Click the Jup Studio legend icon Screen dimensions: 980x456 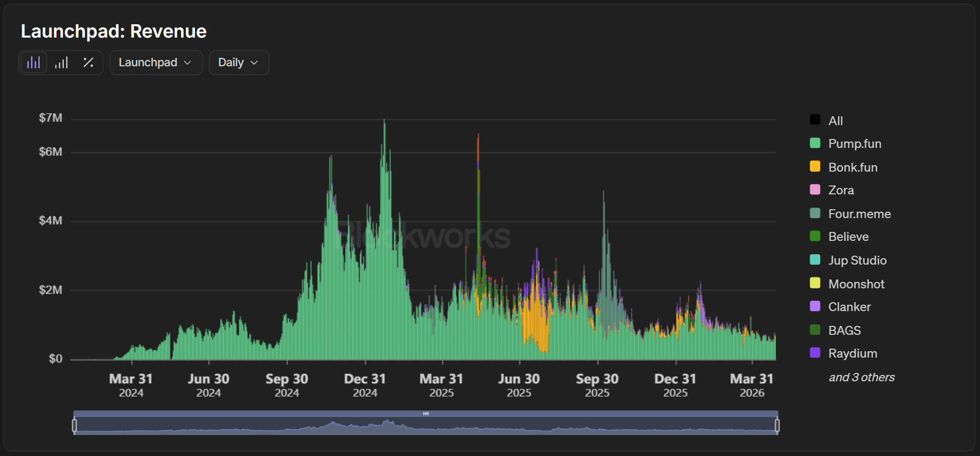pyautogui.click(x=815, y=260)
